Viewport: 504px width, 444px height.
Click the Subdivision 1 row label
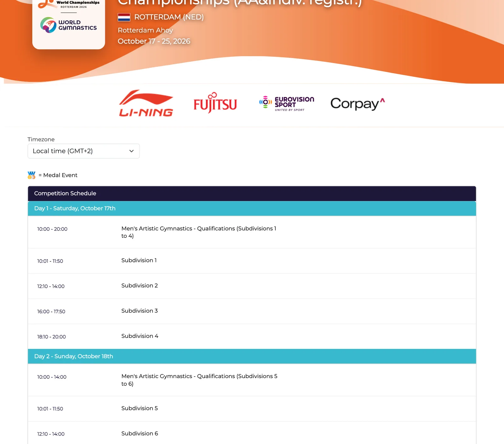tap(139, 260)
